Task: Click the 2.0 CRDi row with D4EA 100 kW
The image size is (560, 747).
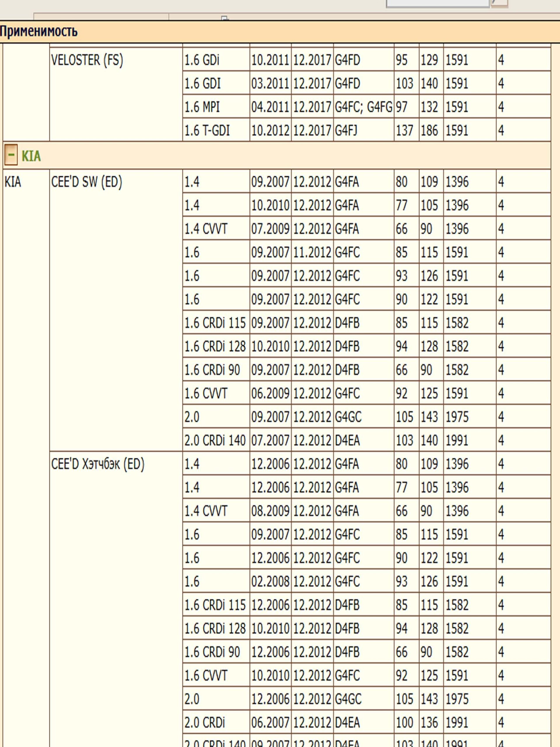Action: [x=204, y=723]
